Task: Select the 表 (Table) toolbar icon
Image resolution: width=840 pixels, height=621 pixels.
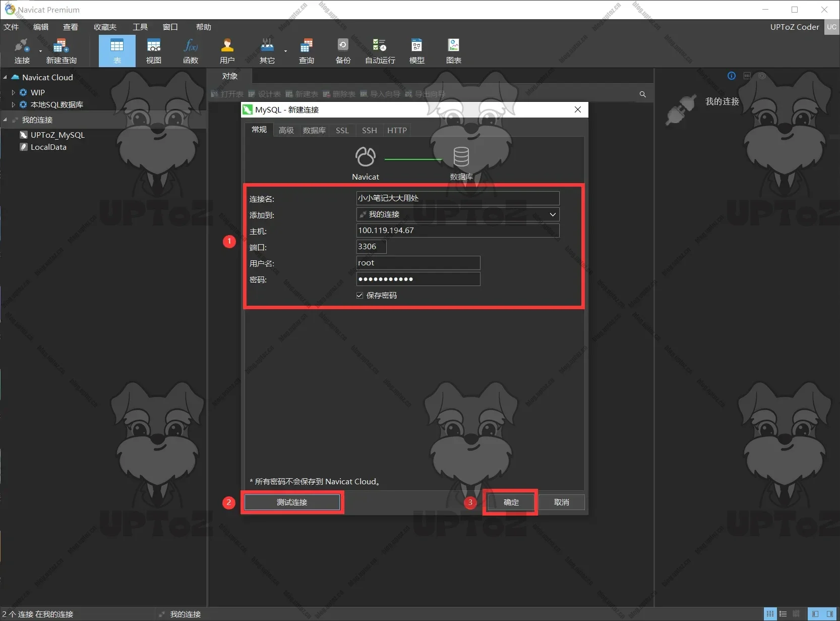Action: [117, 51]
